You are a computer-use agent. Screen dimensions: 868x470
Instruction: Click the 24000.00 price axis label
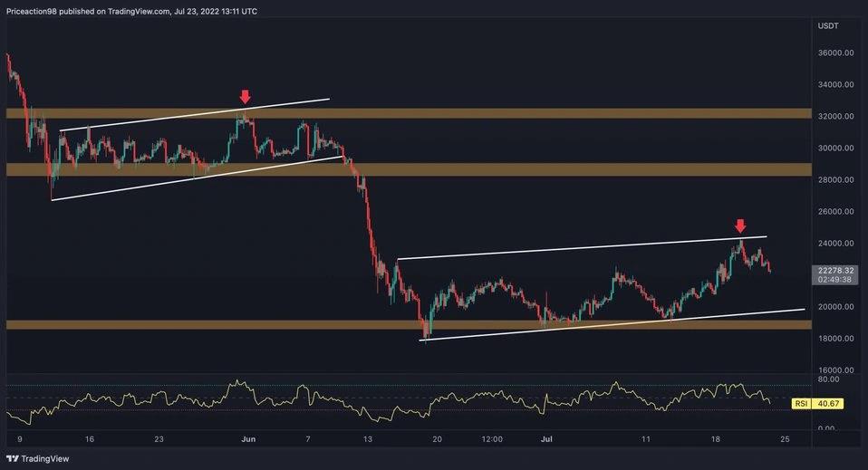[x=836, y=243]
